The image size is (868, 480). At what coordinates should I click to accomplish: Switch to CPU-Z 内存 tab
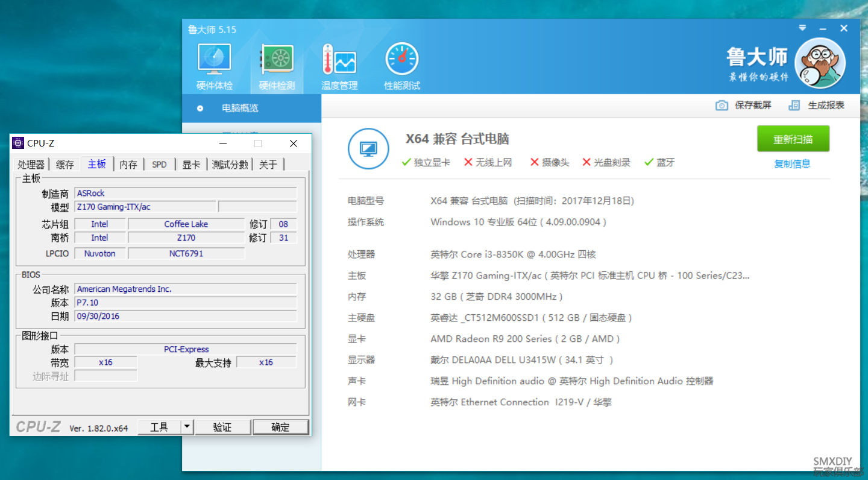click(x=128, y=164)
